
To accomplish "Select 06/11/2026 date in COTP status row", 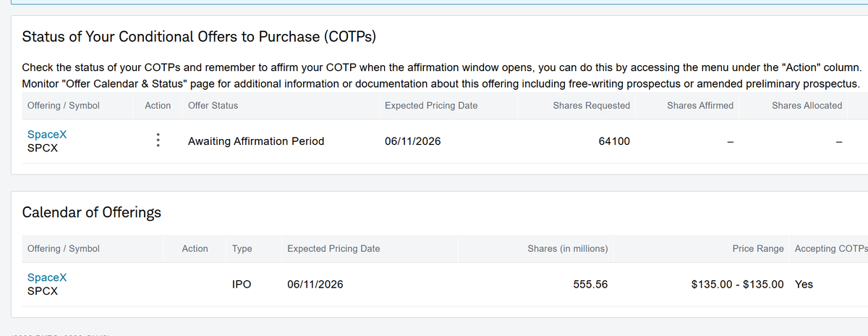I will (413, 141).
